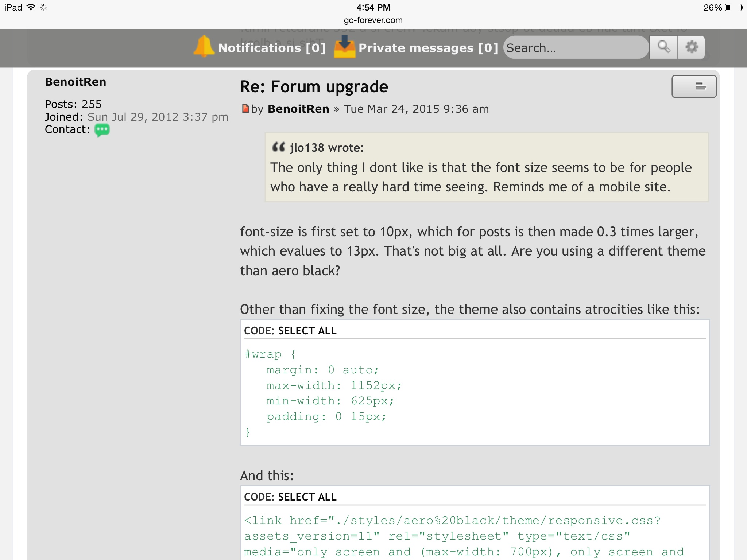Click the Re: Forum upgrade post title
747x560 pixels.
coord(314,87)
